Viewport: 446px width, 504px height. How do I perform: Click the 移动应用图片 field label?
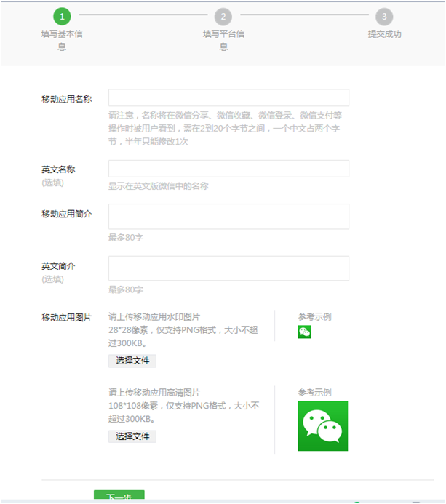[66, 318]
